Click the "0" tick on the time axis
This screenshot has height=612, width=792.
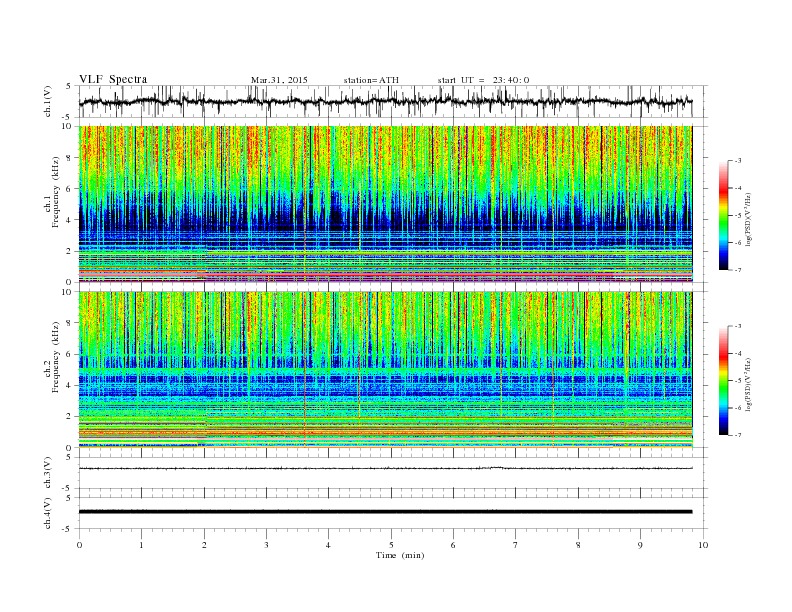click(x=79, y=545)
